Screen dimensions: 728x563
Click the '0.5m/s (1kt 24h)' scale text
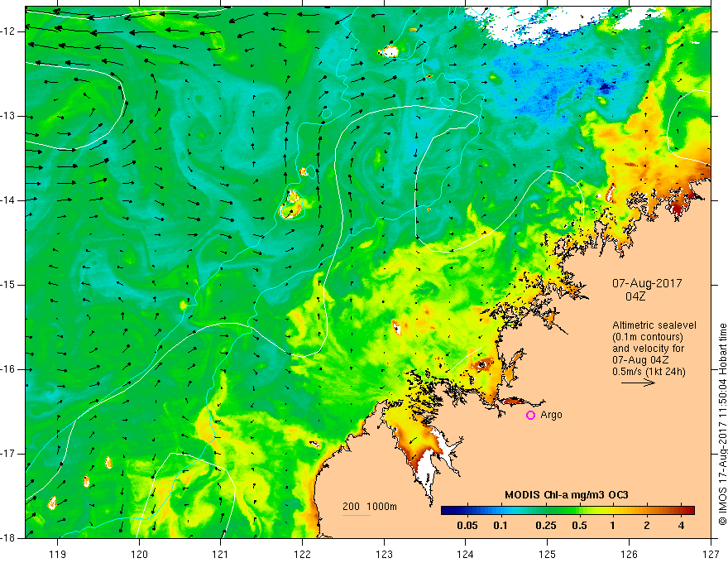pyautogui.click(x=649, y=371)
